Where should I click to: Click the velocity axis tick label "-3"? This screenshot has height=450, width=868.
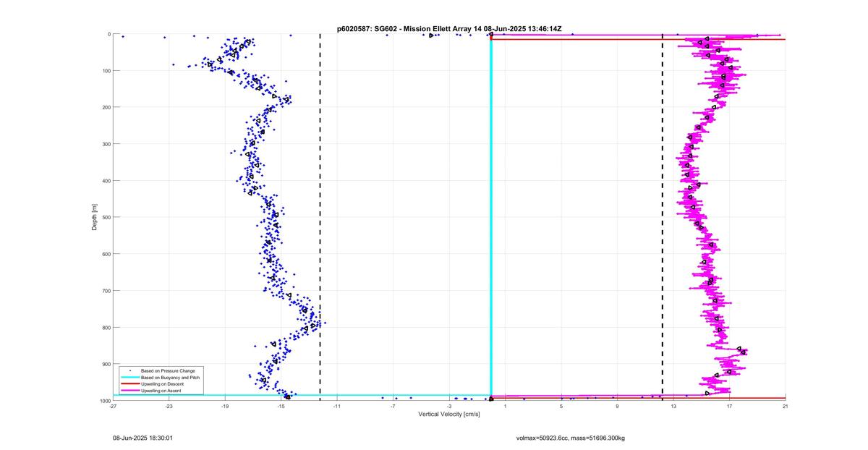click(449, 407)
